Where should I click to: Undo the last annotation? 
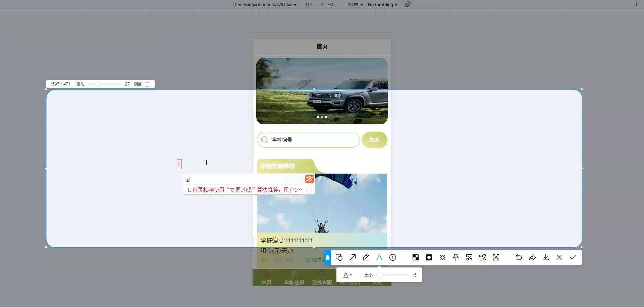[519, 257]
